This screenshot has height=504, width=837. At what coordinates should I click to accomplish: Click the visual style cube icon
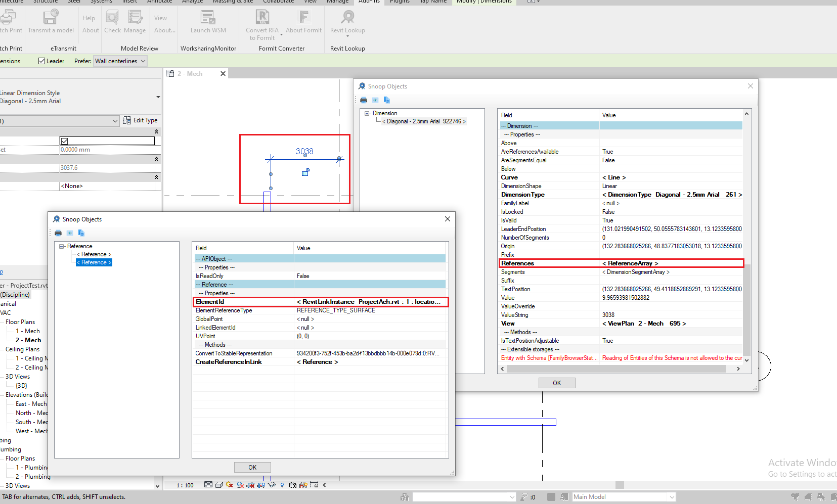(x=219, y=485)
